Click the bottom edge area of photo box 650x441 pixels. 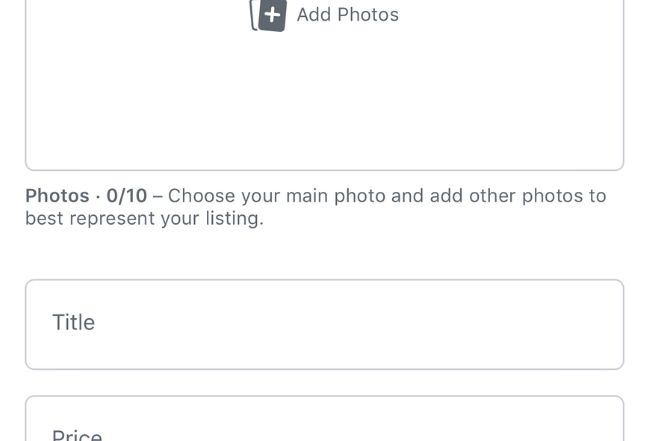click(x=324, y=158)
